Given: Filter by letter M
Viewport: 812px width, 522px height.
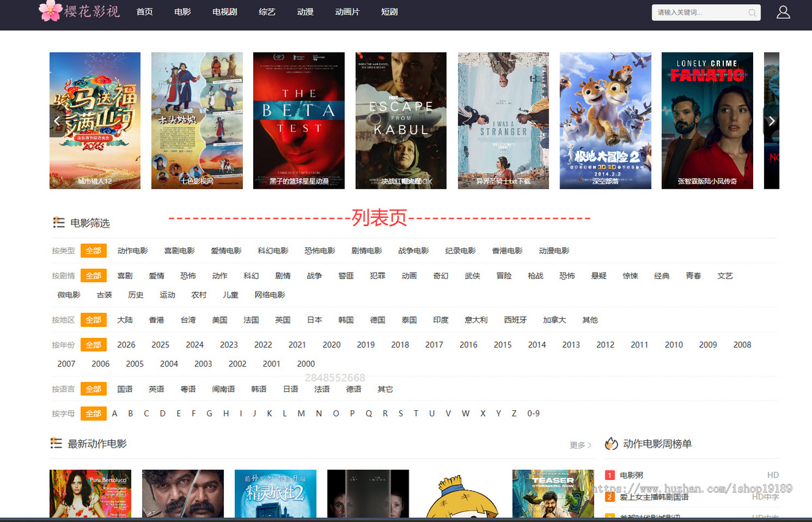Looking at the screenshot, I should 300,413.
